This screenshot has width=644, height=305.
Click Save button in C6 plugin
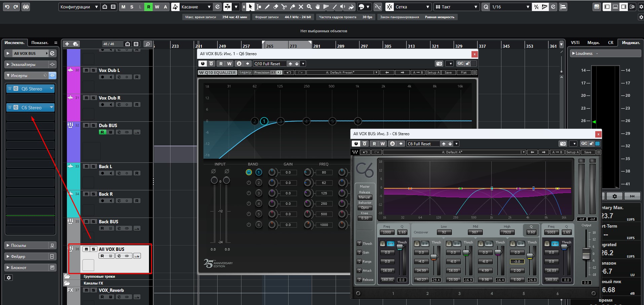pos(588,152)
